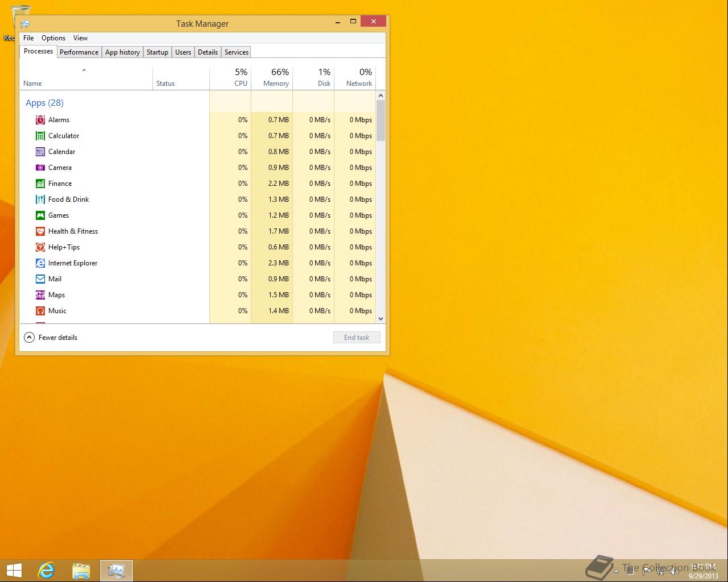This screenshot has width=728, height=582.
Task: Switch to the Services tab
Action: [x=237, y=52]
